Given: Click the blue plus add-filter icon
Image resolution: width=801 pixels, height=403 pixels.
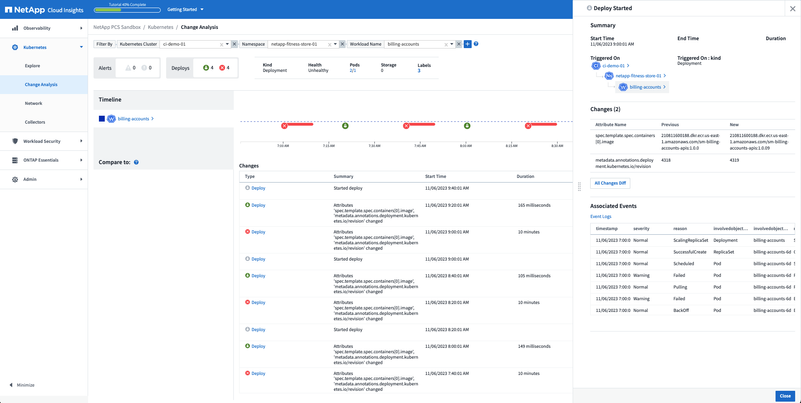Looking at the screenshot, I should [x=467, y=44].
